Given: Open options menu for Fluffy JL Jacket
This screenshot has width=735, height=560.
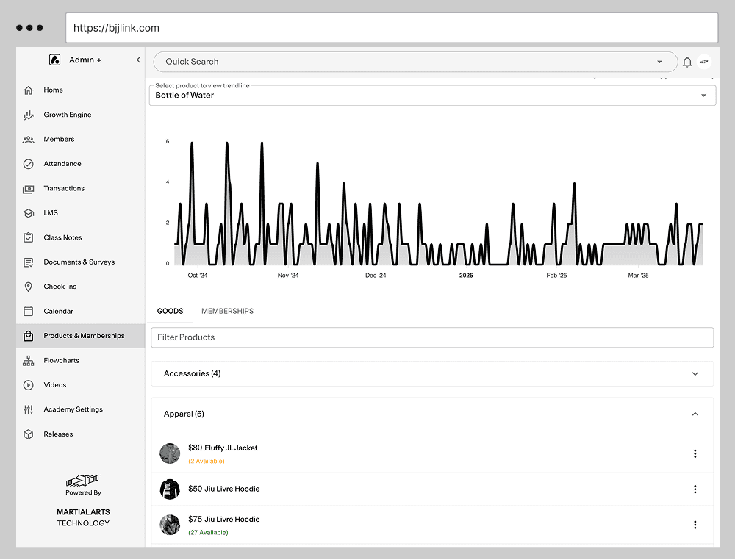Looking at the screenshot, I should (695, 453).
